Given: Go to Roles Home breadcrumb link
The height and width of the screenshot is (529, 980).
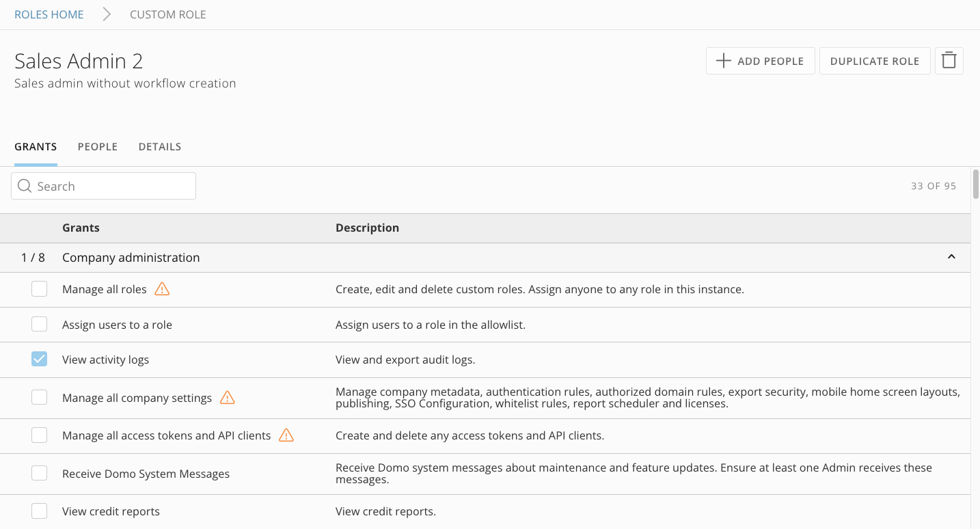Looking at the screenshot, I should coord(49,14).
